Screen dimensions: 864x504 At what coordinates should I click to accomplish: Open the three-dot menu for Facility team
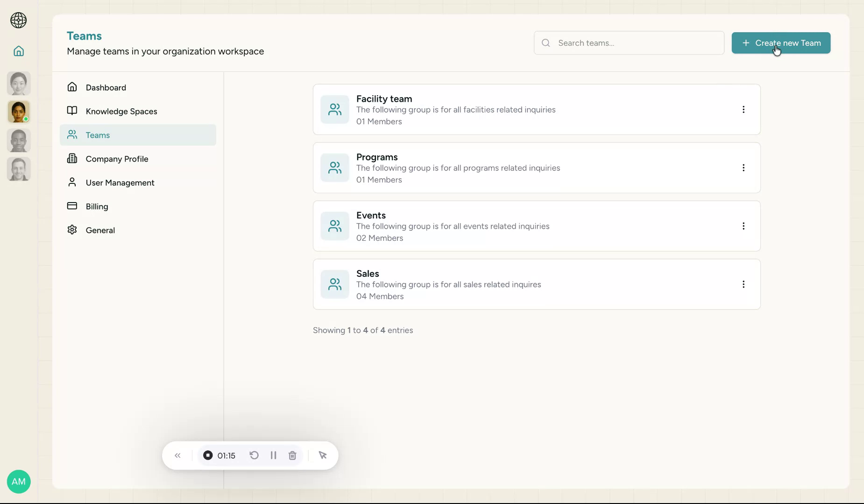point(743,109)
